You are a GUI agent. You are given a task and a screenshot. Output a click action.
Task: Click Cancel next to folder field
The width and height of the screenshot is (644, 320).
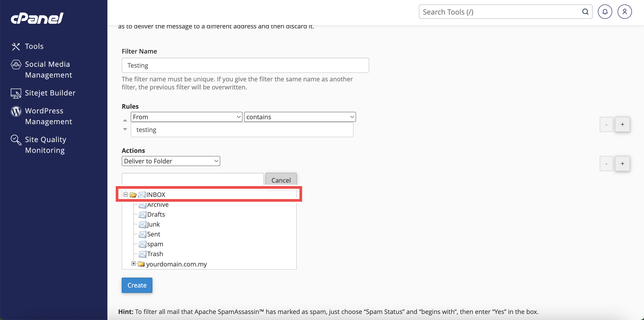pyautogui.click(x=281, y=180)
